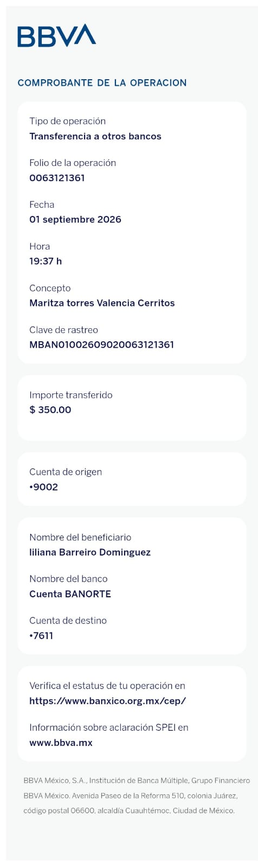Click the Importe transferido label

tap(71, 395)
